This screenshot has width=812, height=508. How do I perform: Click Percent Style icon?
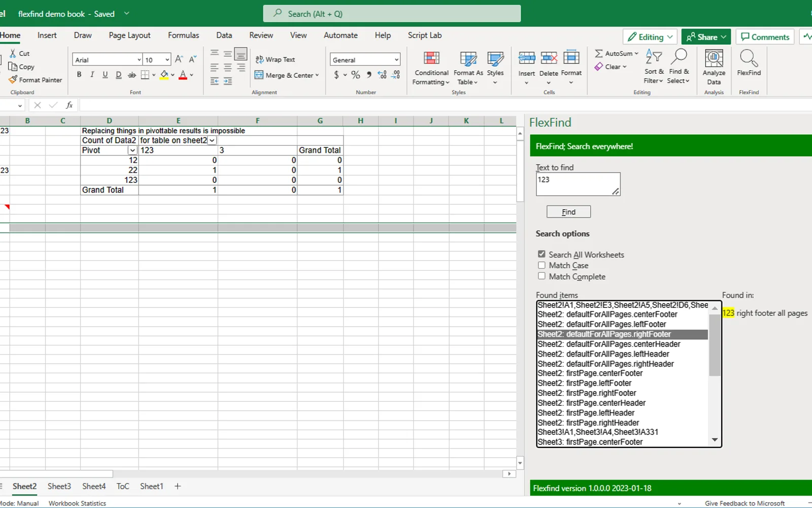pos(356,75)
